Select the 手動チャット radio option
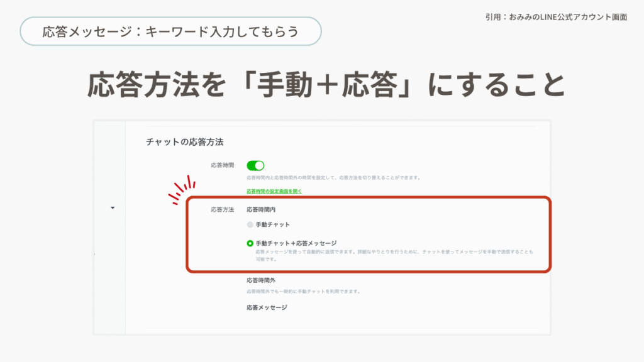This screenshot has height=362, width=644. pos(250,224)
